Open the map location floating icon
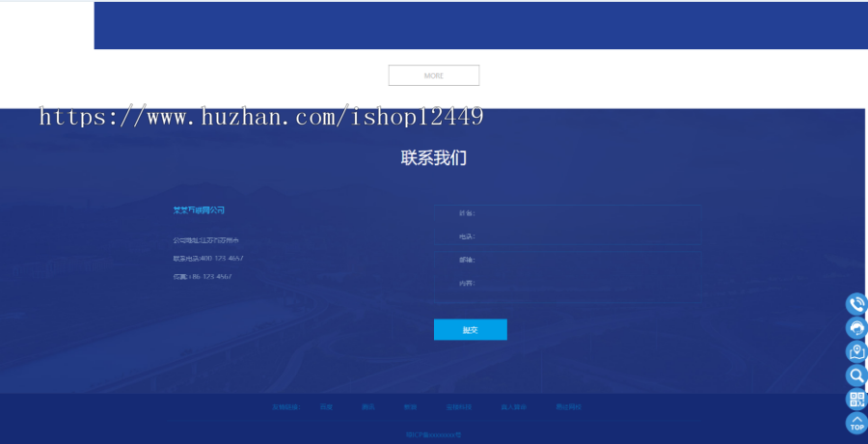This screenshot has height=444, width=868. coord(856,351)
